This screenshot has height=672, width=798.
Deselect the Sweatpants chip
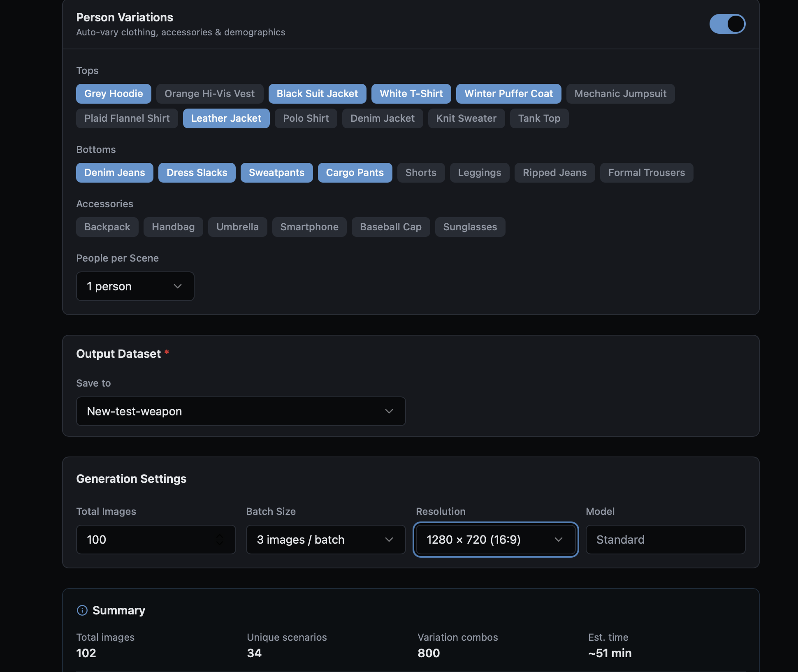[x=277, y=173]
